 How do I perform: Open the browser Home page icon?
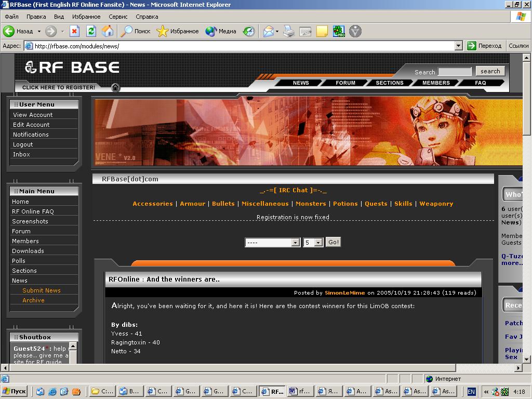pyautogui.click(x=108, y=31)
